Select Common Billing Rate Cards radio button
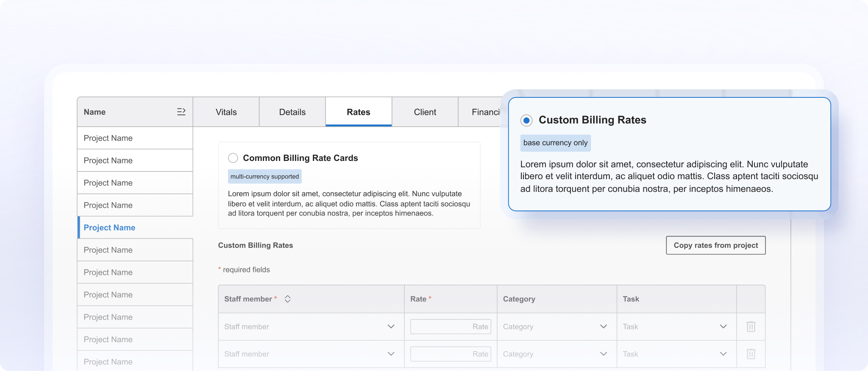The image size is (868, 371). click(233, 158)
